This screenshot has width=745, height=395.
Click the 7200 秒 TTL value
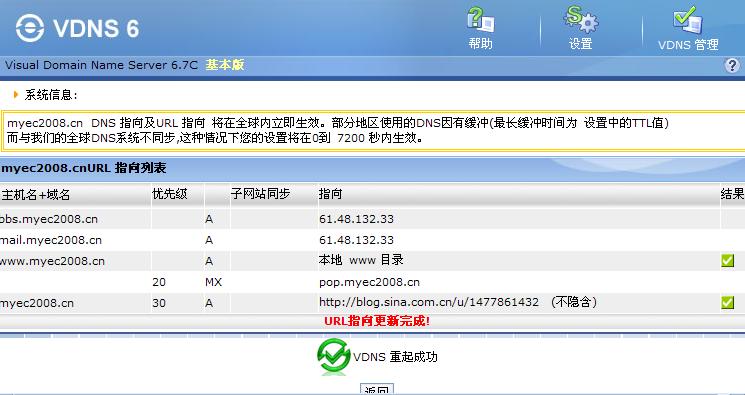pyautogui.click(x=360, y=139)
